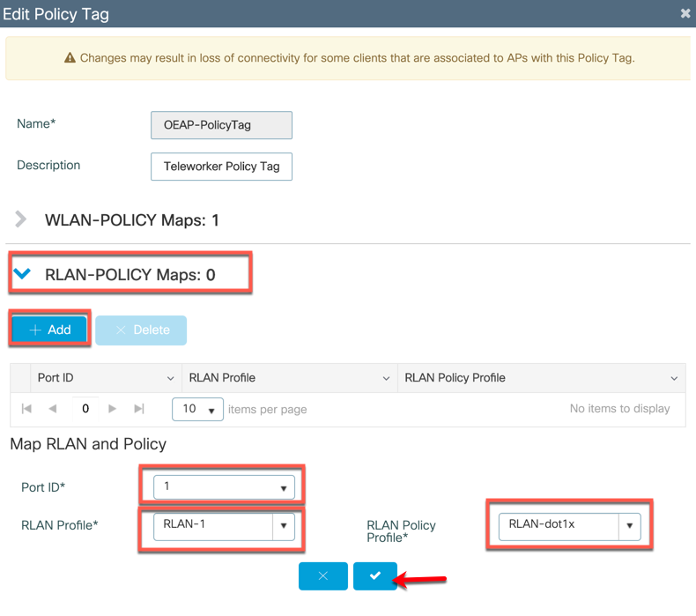Viewport: 696px width, 616px height.
Task: Open the Port ID dropdown
Action: coord(224,487)
